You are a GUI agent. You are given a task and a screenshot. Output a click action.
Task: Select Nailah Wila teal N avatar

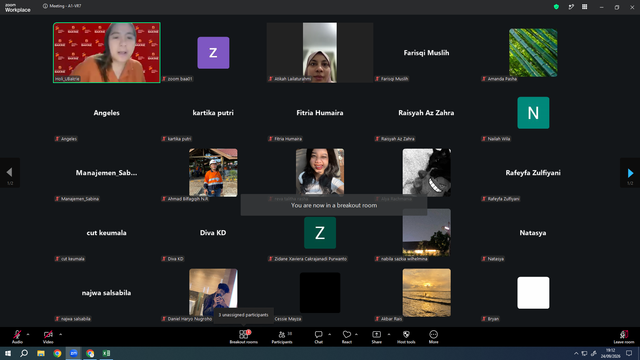533,113
